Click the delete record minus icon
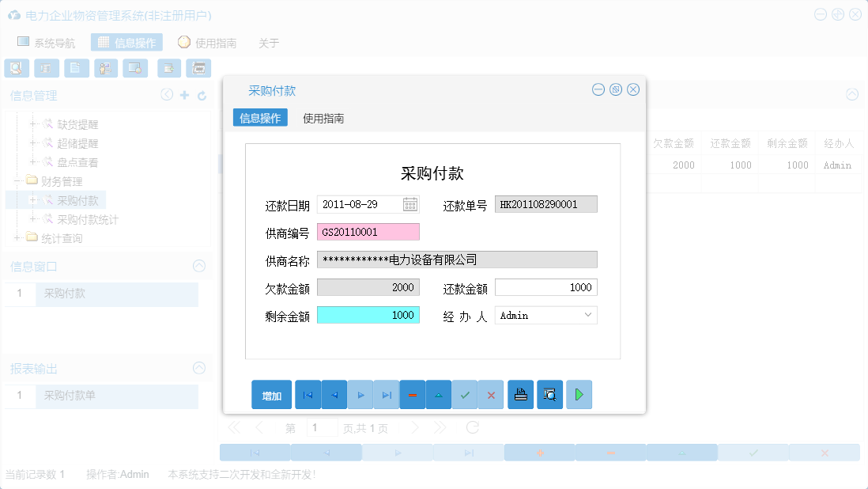 pos(412,394)
